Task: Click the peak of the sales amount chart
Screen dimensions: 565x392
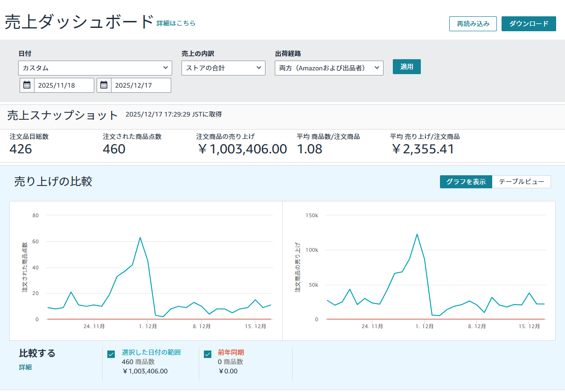Action: tap(417, 234)
